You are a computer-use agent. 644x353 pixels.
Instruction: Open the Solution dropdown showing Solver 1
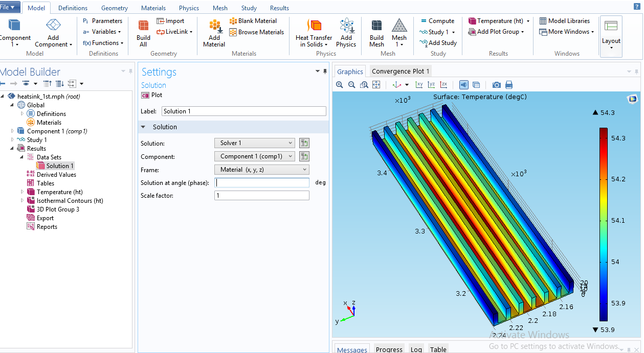pyautogui.click(x=255, y=143)
